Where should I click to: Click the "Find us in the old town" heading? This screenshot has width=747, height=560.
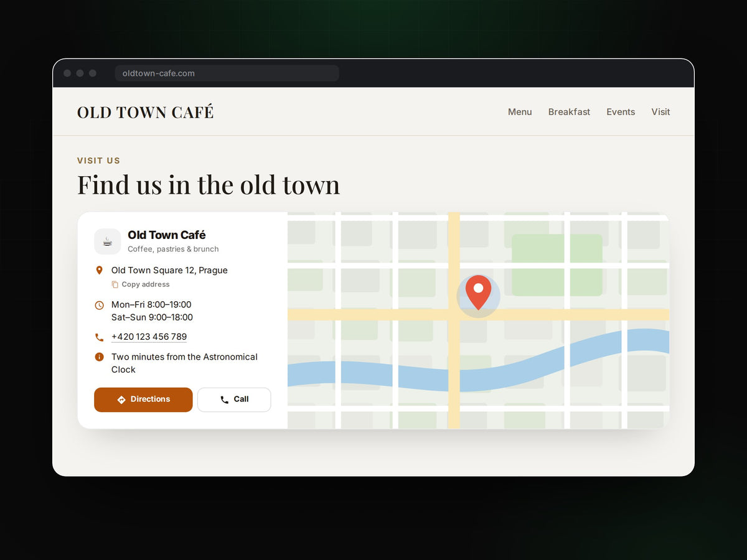[209, 185]
